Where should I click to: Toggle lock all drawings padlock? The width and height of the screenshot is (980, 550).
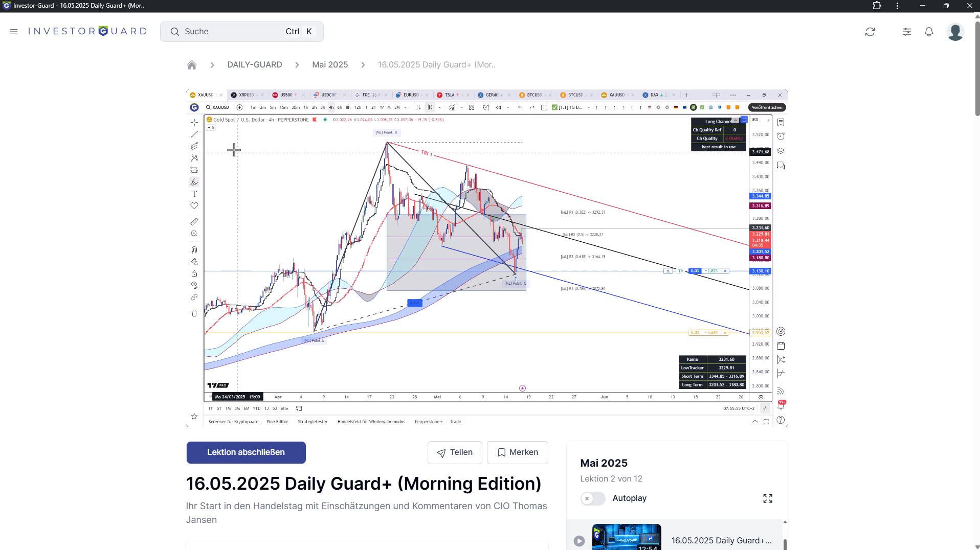tap(194, 273)
